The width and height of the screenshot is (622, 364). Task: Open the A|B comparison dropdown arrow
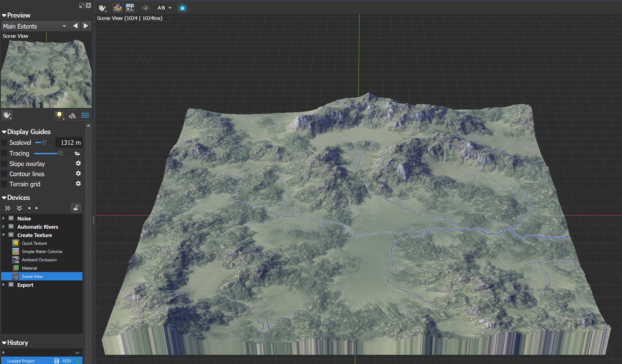170,8
